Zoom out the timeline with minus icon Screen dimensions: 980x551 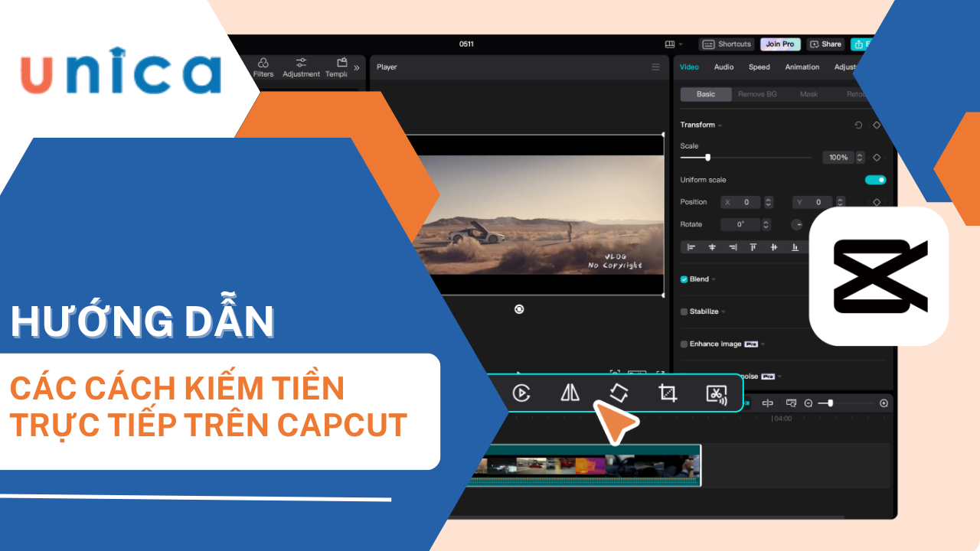(808, 403)
